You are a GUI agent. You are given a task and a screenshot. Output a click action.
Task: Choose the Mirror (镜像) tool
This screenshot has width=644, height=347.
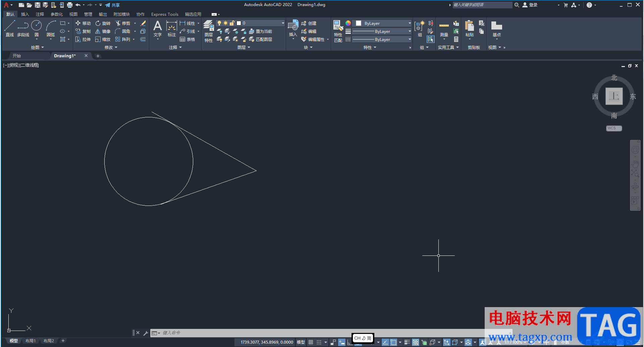(x=103, y=31)
